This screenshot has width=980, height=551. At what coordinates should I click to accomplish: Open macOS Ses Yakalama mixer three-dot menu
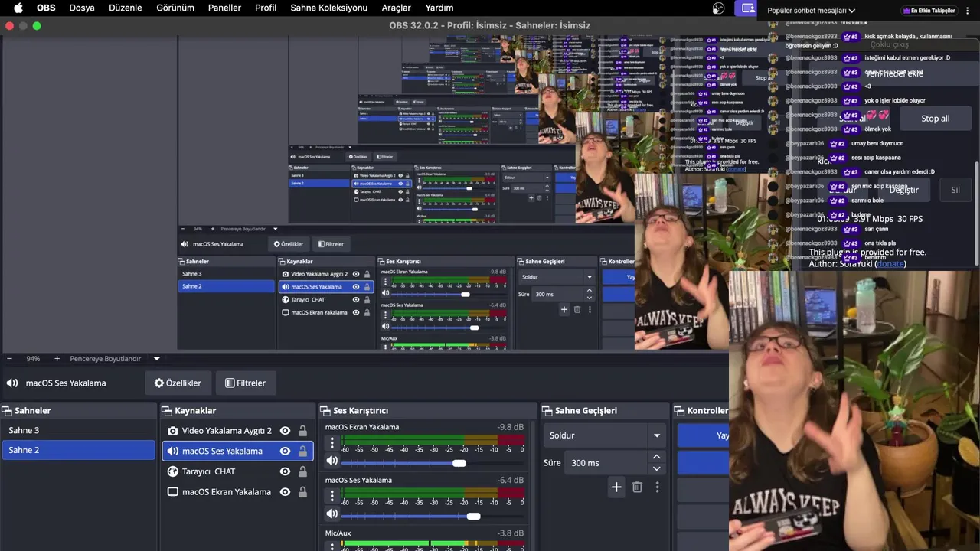[332, 496]
